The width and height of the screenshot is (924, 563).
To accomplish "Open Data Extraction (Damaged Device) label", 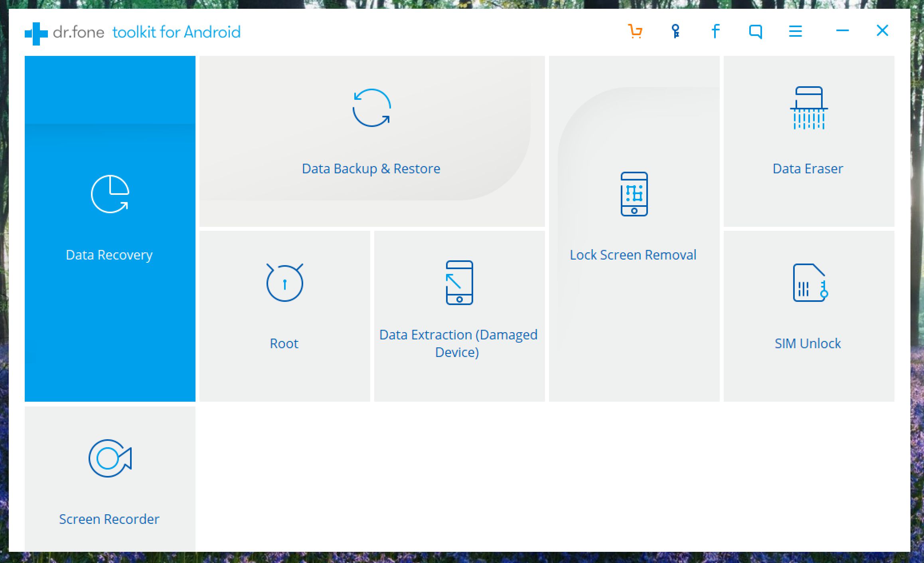I will (x=458, y=343).
